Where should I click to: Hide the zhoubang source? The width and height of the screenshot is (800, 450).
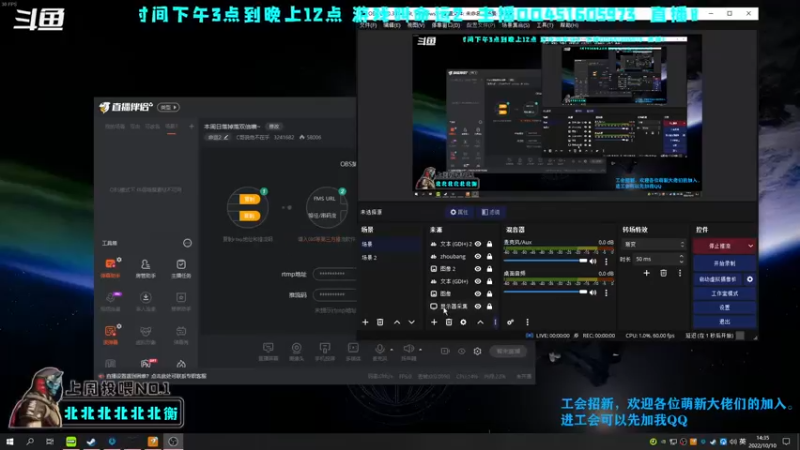[478, 256]
